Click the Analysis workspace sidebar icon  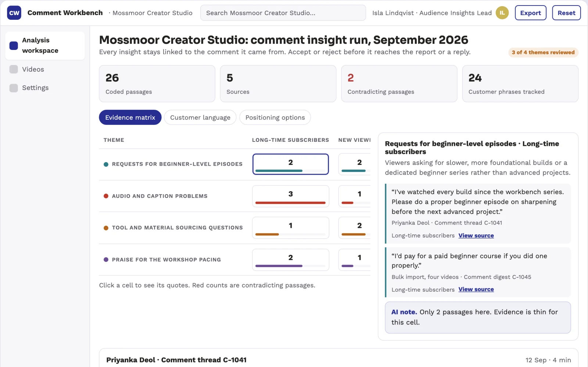(x=14, y=46)
